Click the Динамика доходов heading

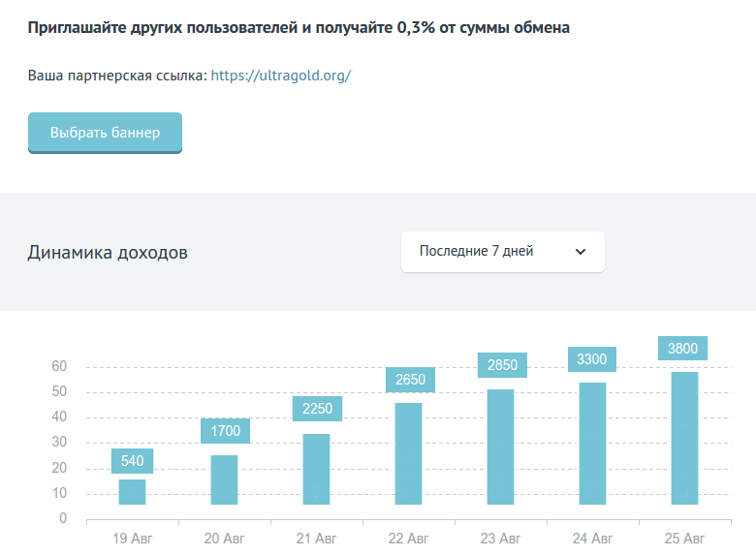coord(108,253)
